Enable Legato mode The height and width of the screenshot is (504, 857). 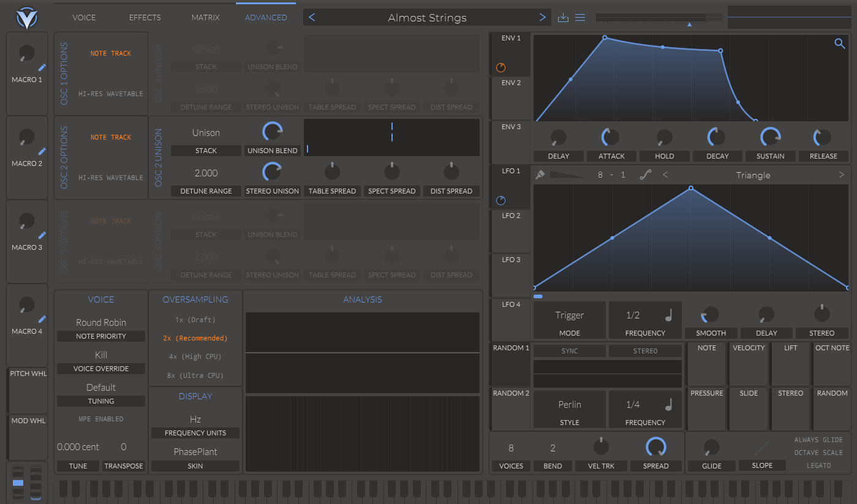(x=818, y=465)
